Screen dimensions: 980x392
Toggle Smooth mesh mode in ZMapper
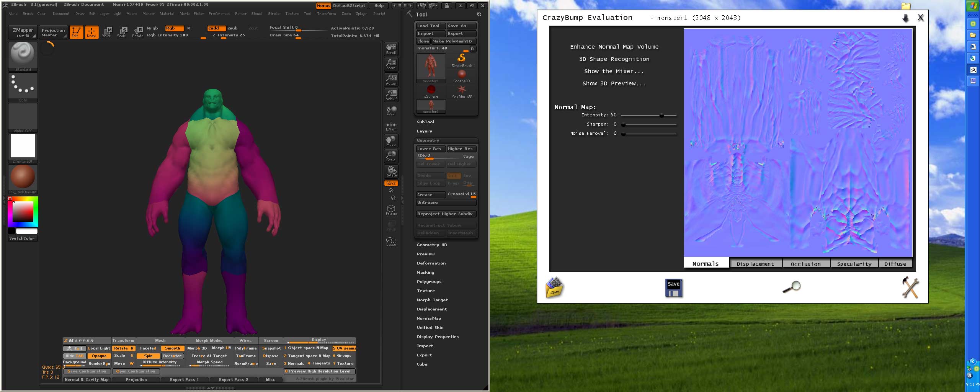[x=172, y=348]
